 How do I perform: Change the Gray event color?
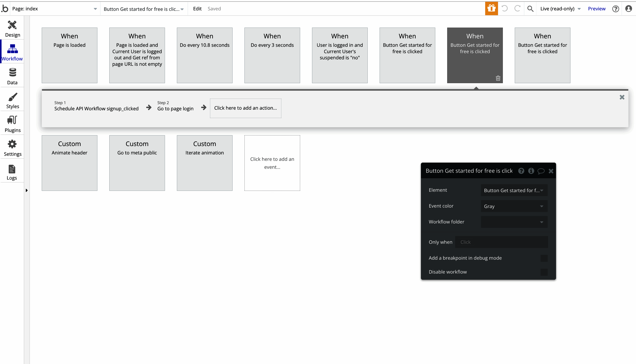click(514, 206)
